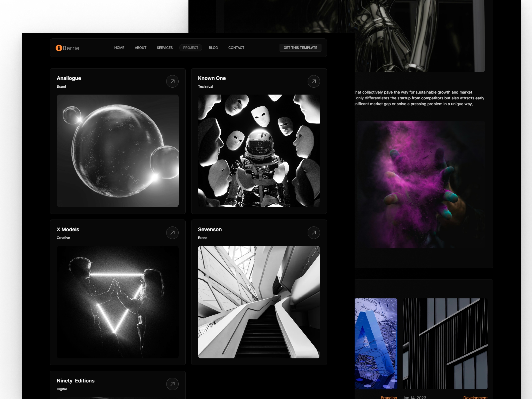532x399 pixels.
Task: Open Ninety Editions with its arrow icon
Action: pos(172,384)
